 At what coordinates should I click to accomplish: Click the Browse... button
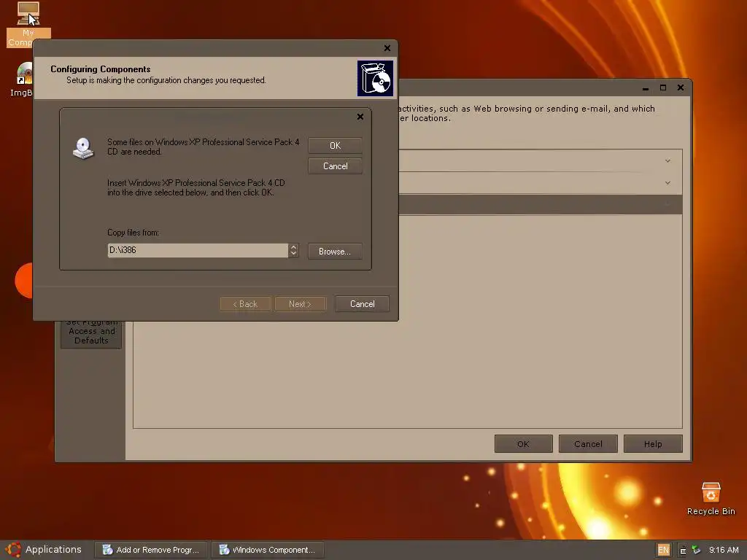(335, 252)
